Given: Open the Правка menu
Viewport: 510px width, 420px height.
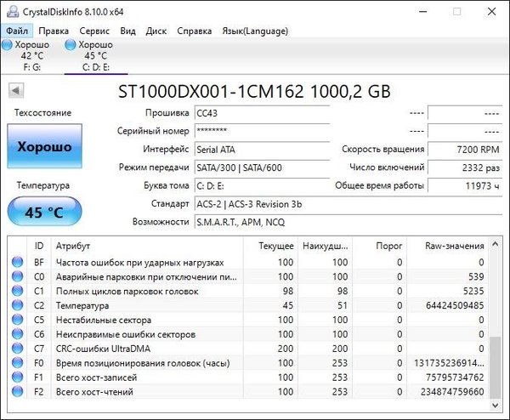Looking at the screenshot, I should tap(54, 31).
